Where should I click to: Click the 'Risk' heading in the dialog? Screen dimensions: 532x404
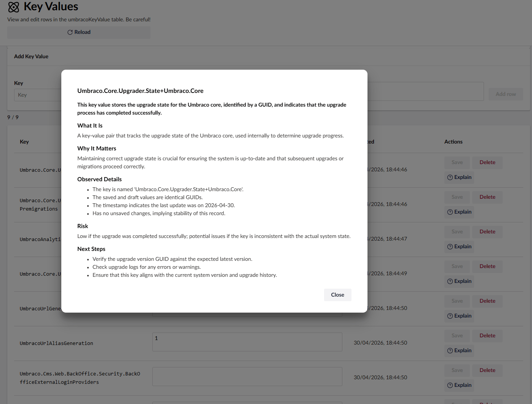click(83, 226)
